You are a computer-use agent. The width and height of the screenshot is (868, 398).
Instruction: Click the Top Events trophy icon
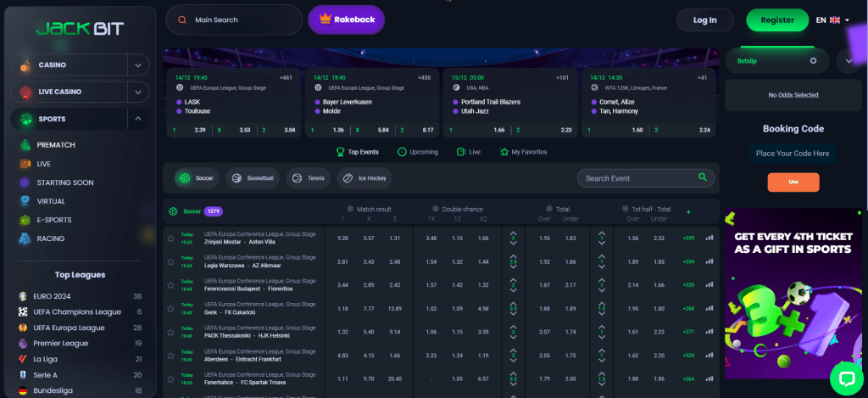tap(341, 152)
